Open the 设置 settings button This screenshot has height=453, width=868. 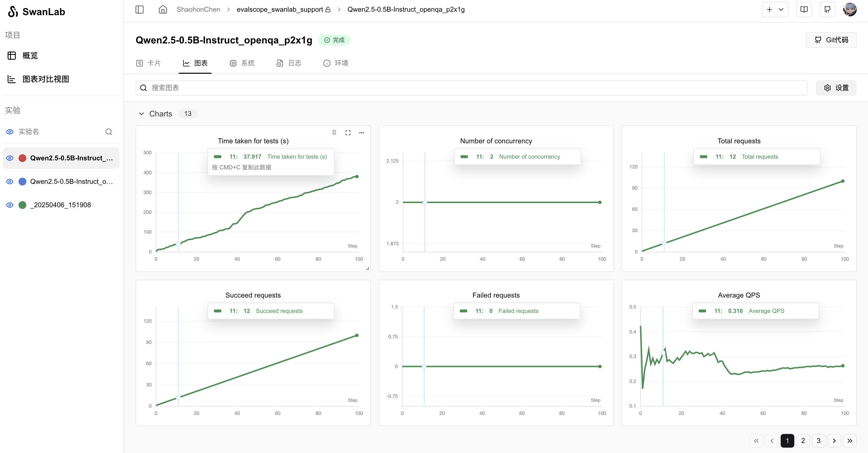[x=836, y=88]
